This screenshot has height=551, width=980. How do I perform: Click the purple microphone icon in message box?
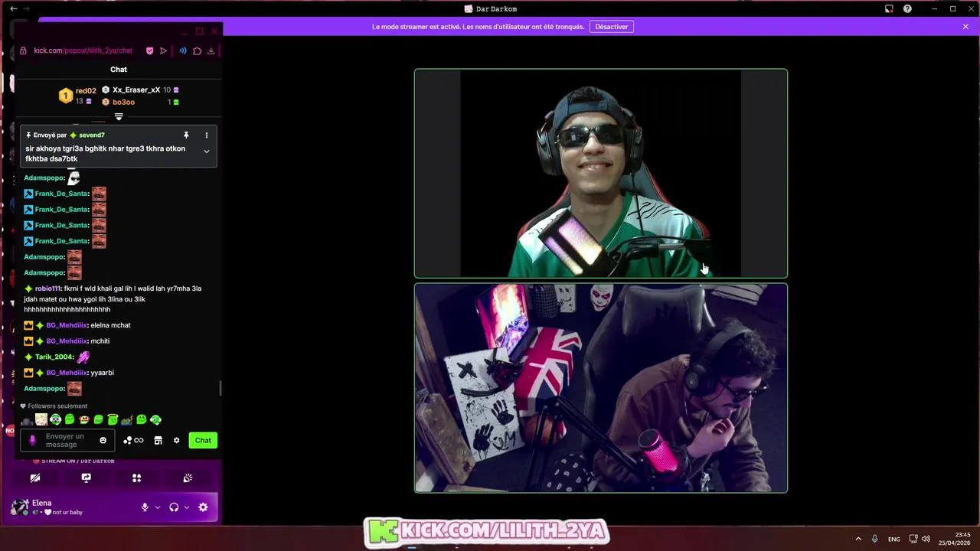pos(32,440)
